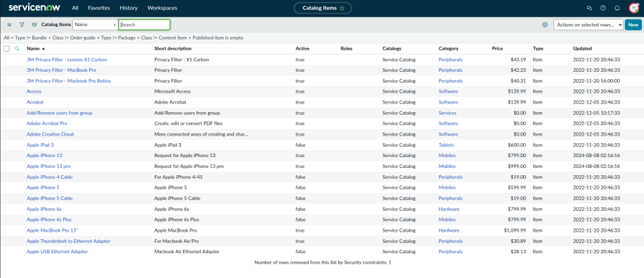Open the Acrobat catalog item
The width and height of the screenshot is (644, 278).
(x=35, y=102)
